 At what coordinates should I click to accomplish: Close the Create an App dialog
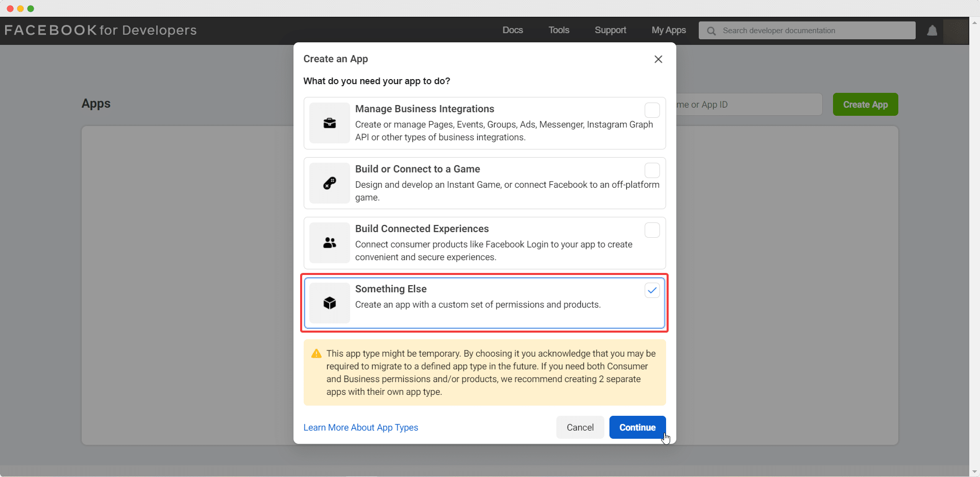(x=658, y=59)
